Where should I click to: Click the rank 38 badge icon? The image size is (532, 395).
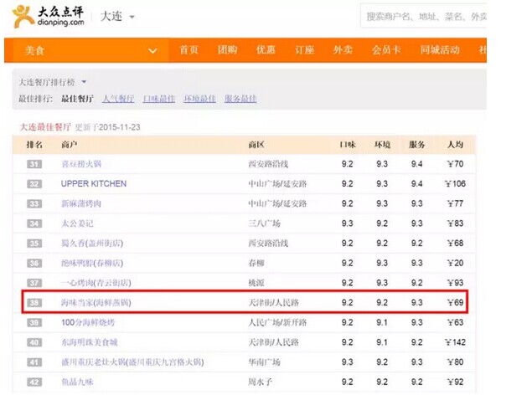(34, 302)
